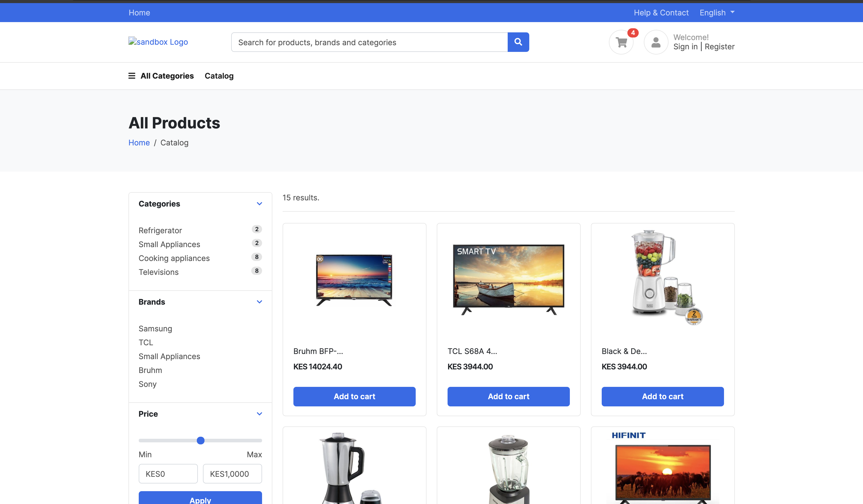Open the silver blender product image

pyautogui.click(x=351, y=468)
